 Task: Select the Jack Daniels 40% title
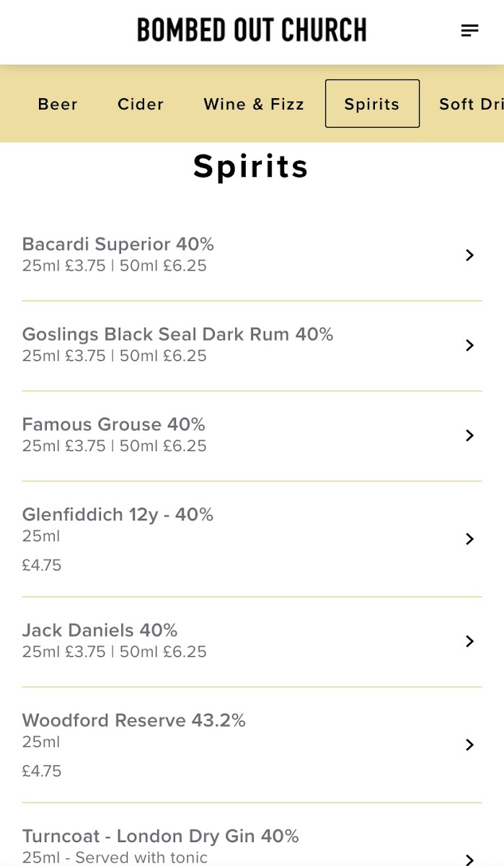(100, 630)
